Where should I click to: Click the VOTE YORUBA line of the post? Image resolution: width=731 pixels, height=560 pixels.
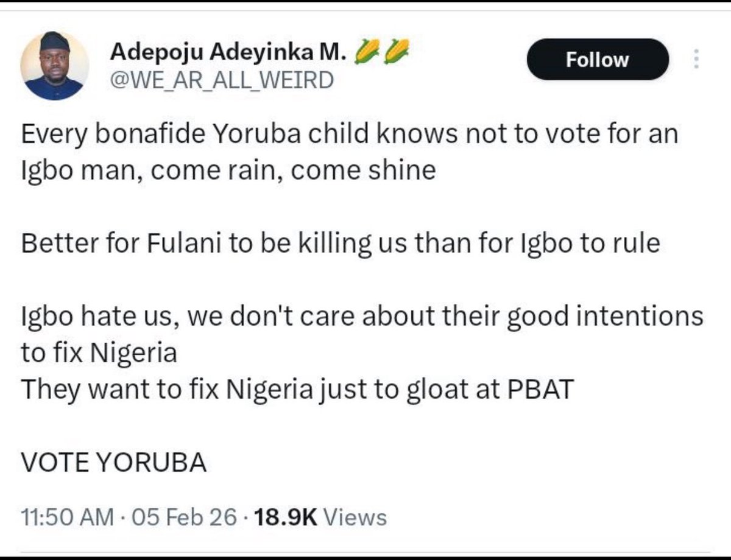point(114,463)
